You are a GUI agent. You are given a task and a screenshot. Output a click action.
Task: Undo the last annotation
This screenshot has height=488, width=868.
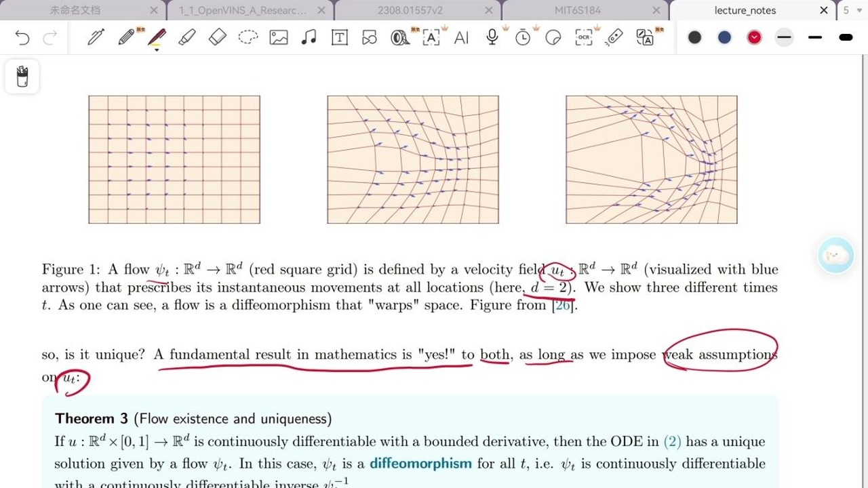pos(22,38)
